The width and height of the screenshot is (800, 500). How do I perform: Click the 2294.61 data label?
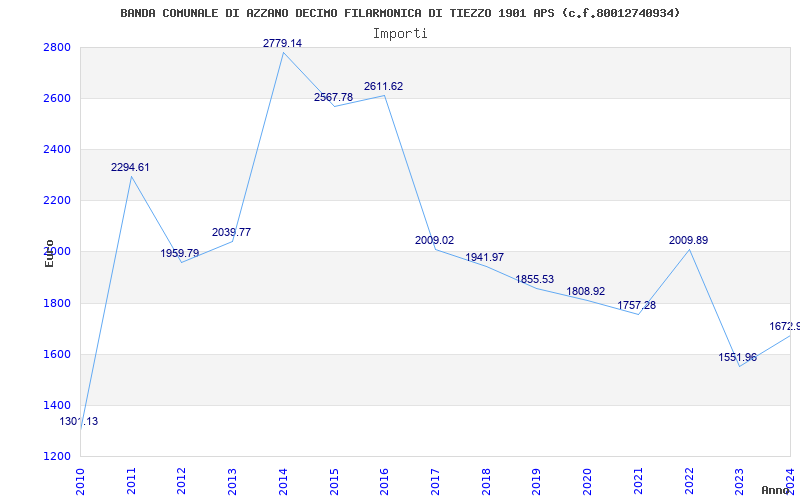coord(130,167)
